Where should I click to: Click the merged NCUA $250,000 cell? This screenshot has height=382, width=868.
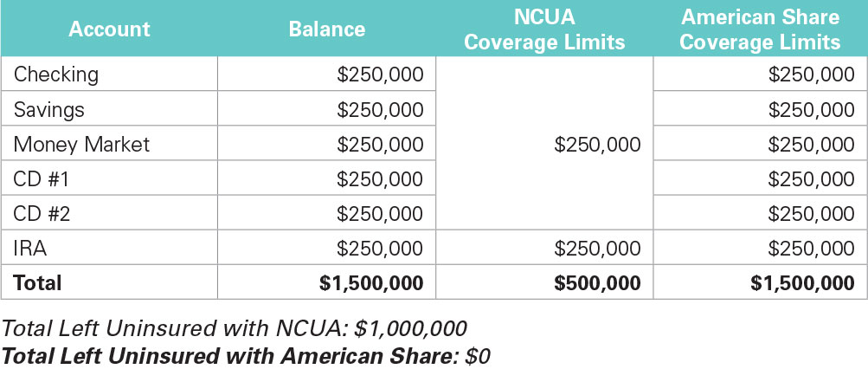pyautogui.click(x=544, y=143)
